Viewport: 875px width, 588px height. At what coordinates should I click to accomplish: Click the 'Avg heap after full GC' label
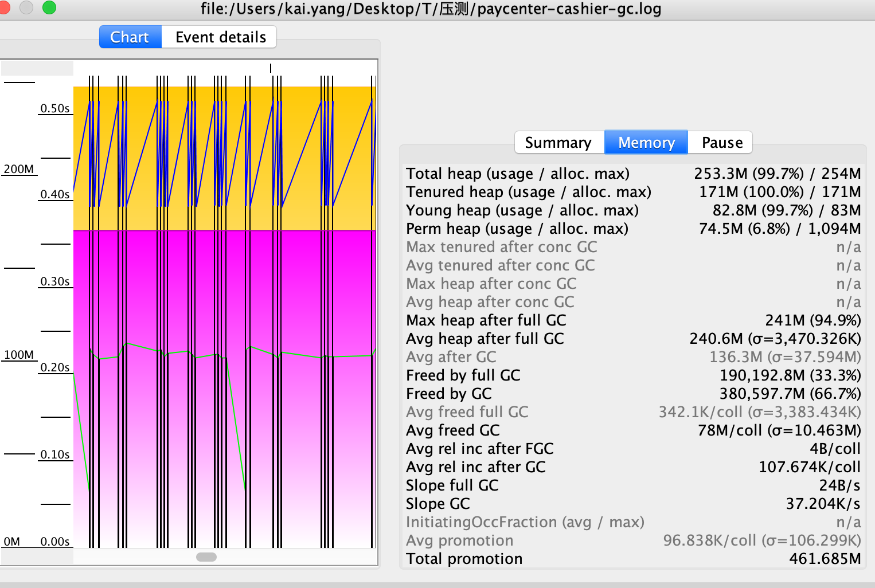(x=485, y=339)
